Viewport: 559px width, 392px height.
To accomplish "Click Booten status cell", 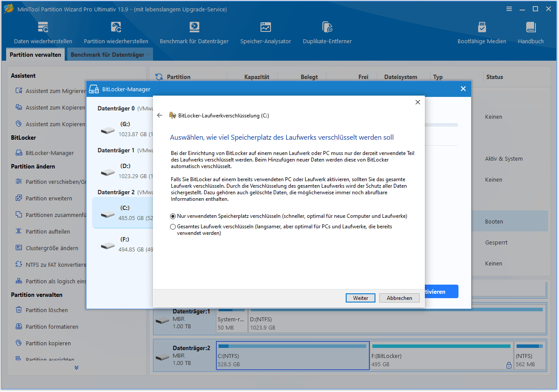I will point(494,222).
